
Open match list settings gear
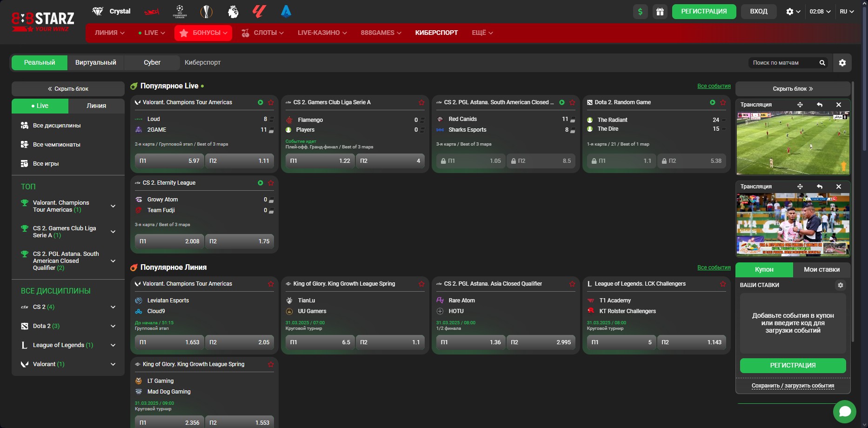pos(842,63)
